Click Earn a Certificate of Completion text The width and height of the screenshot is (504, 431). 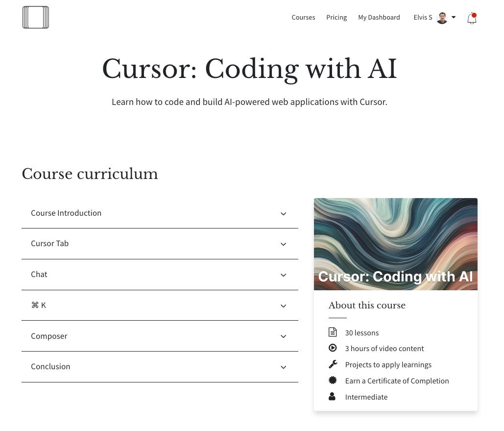(x=397, y=381)
